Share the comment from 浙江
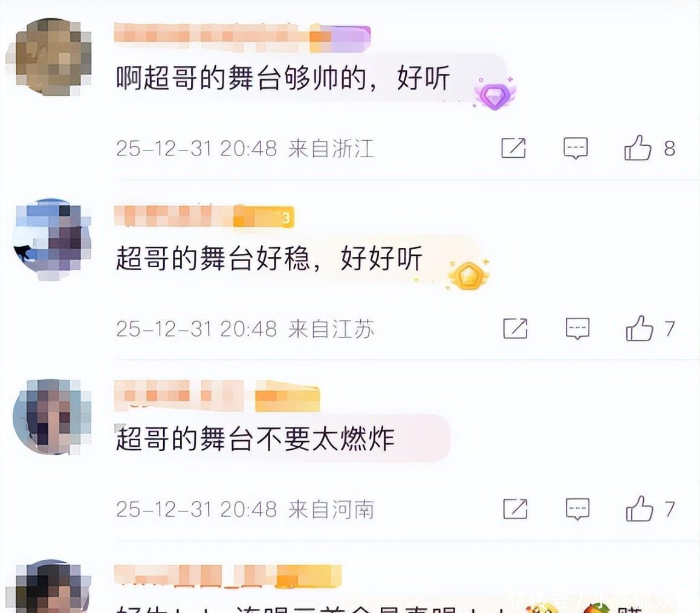700x613 pixels. point(513,148)
